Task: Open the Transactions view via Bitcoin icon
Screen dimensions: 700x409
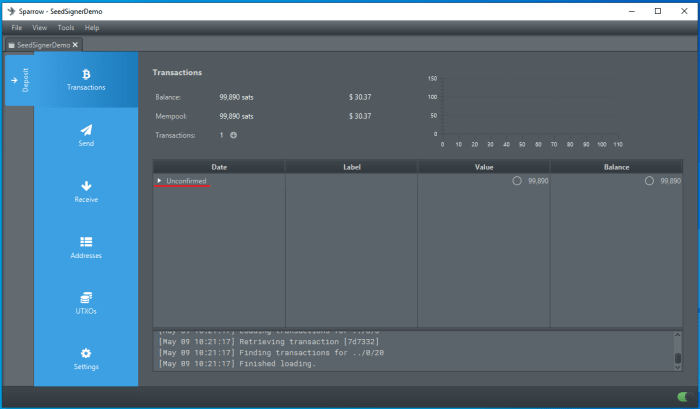Action: pos(86,74)
